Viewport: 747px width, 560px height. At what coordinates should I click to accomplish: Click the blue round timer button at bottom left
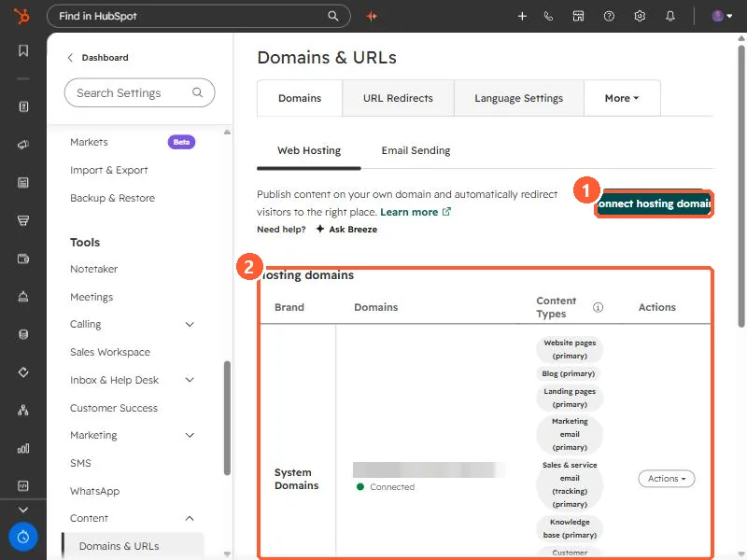(x=22, y=538)
